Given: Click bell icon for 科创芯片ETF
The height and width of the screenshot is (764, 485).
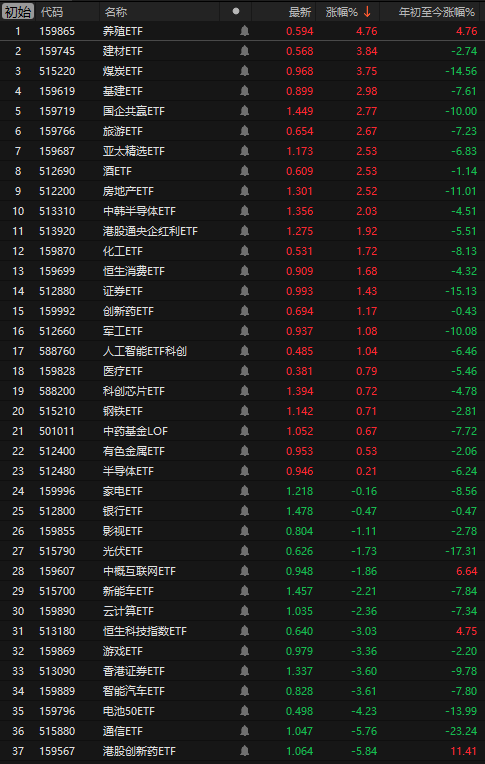Looking at the screenshot, I should click(x=244, y=391).
